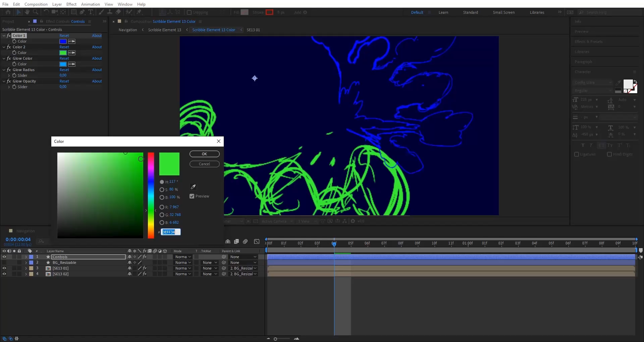Viewport: 644px width, 342px height.
Task: Select the G green radio button
Action: pos(162,215)
